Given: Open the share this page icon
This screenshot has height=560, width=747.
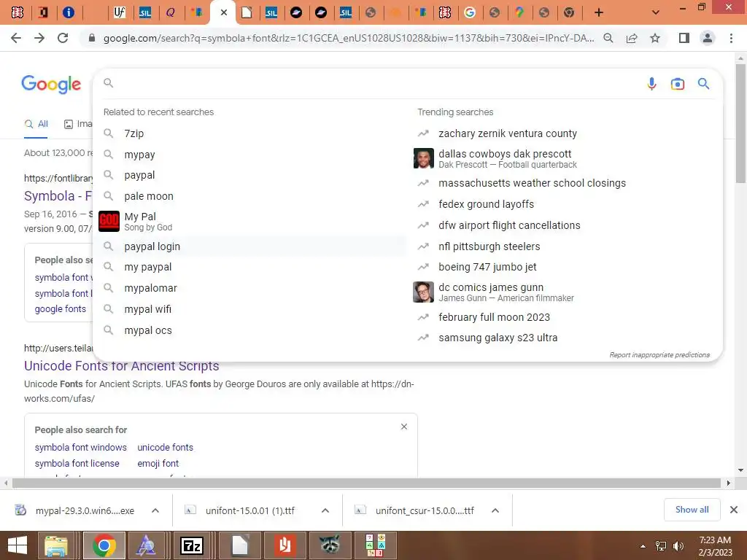Looking at the screenshot, I should 632,38.
